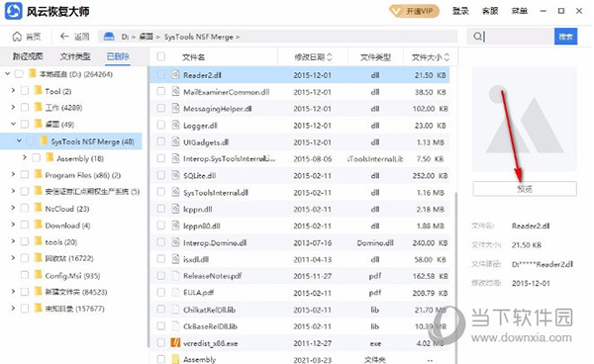Click the 预览 preview button
The width and height of the screenshot is (594, 364).
tap(525, 189)
